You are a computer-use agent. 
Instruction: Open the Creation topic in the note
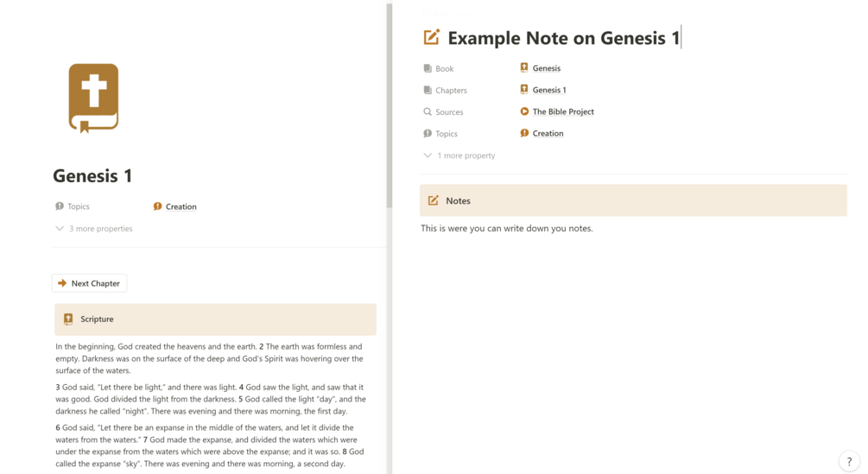pos(548,134)
